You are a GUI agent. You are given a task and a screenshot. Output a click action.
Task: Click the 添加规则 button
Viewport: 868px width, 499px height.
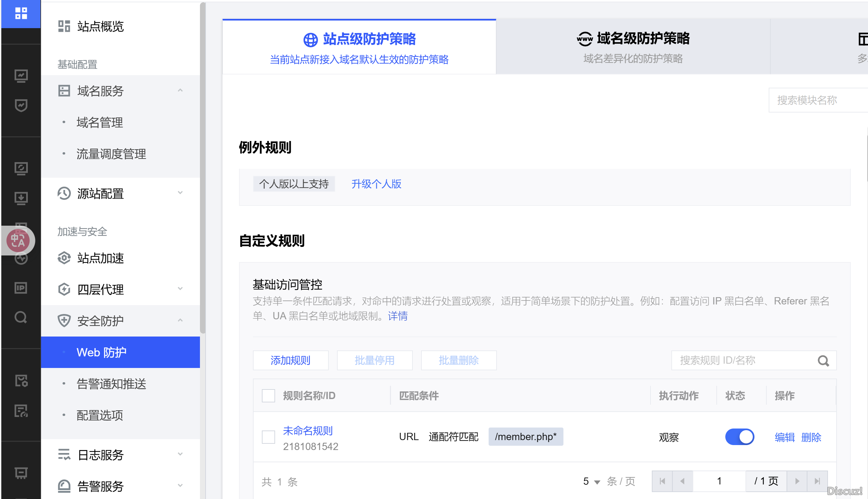[290, 361]
